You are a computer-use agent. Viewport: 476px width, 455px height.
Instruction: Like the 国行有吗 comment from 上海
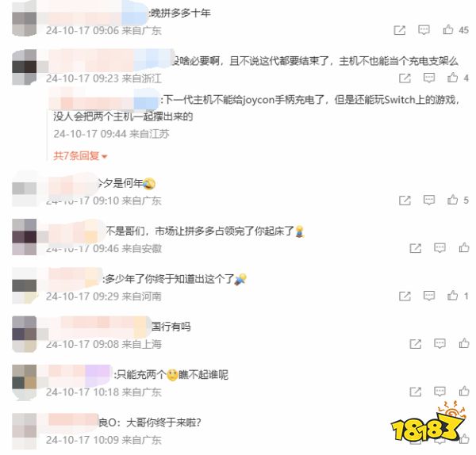pos(464,343)
